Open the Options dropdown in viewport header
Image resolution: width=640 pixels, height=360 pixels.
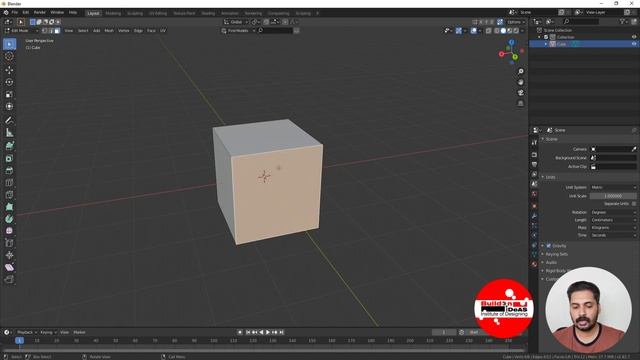coord(516,22)
